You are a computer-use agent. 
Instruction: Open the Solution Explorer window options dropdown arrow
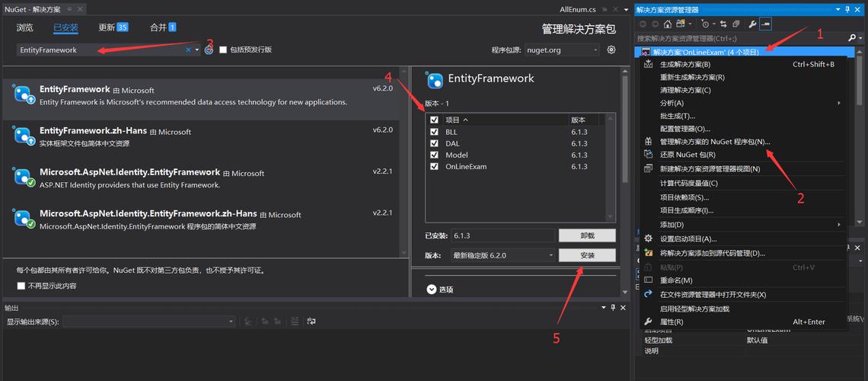click(x=838, y=9)
